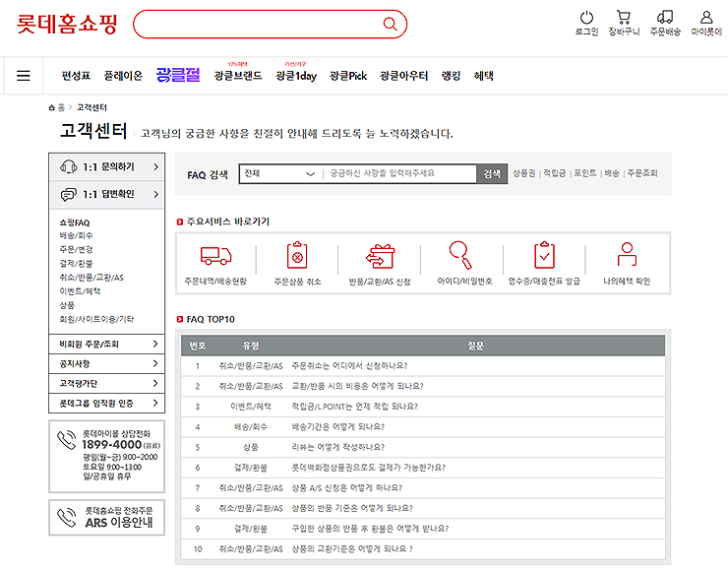Open the hamburger category menu
728x571 pixels.
click(x=24, y=76)
